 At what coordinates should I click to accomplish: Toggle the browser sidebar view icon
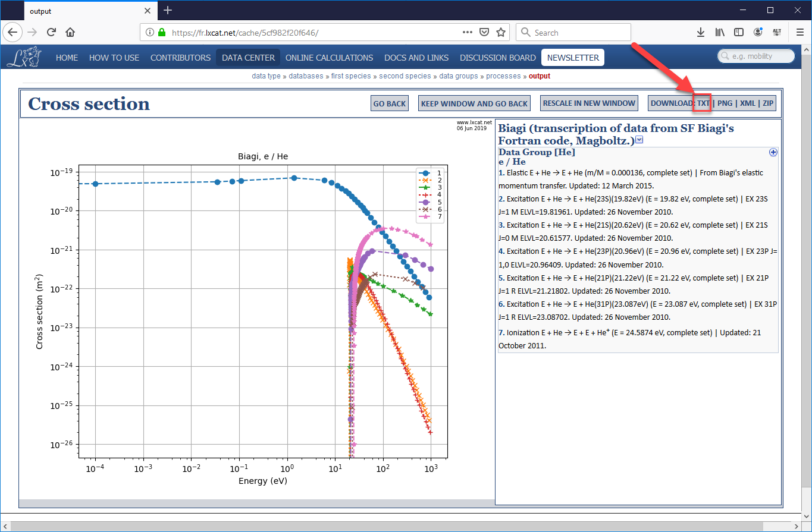pyautogui.click(x=738, y=32)
